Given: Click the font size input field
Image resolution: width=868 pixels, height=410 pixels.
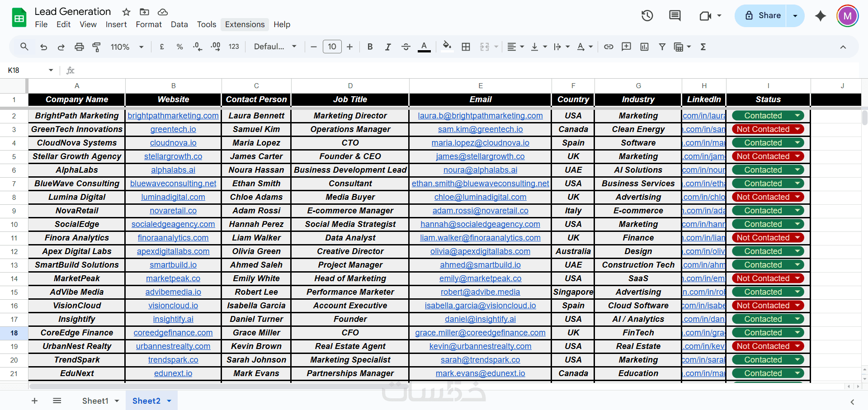Looking at the screenshot, I should (x=332, y=47).
